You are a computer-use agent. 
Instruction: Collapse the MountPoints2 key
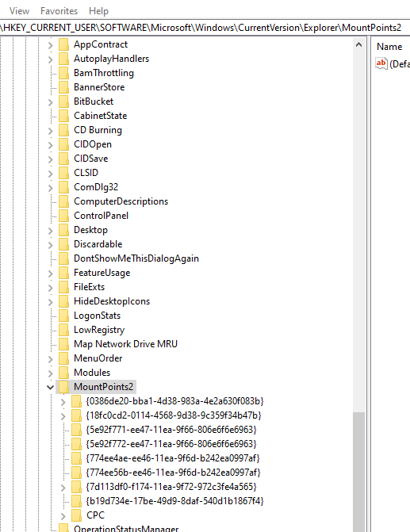pyautogui.click(x=50, y=387)
